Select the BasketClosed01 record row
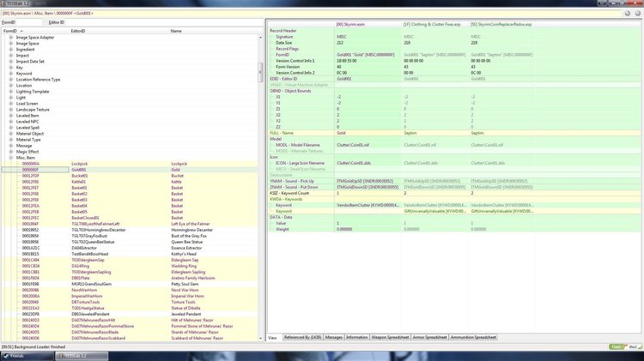The image size is (644, 361). (x=130, y=218)
